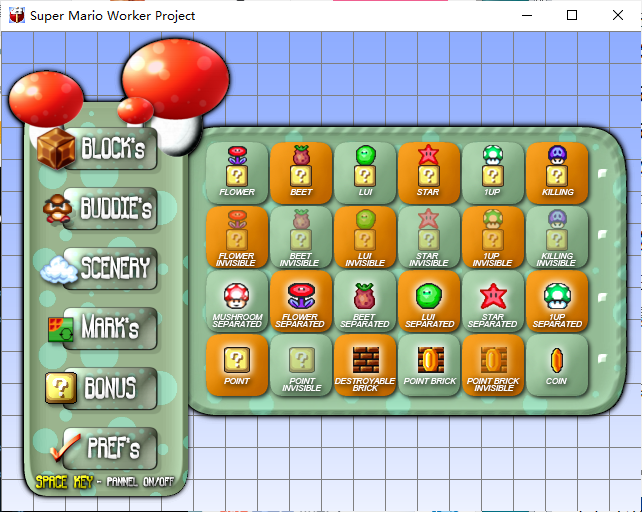Click the Super Mario Worker app icon in title bar

17,16
